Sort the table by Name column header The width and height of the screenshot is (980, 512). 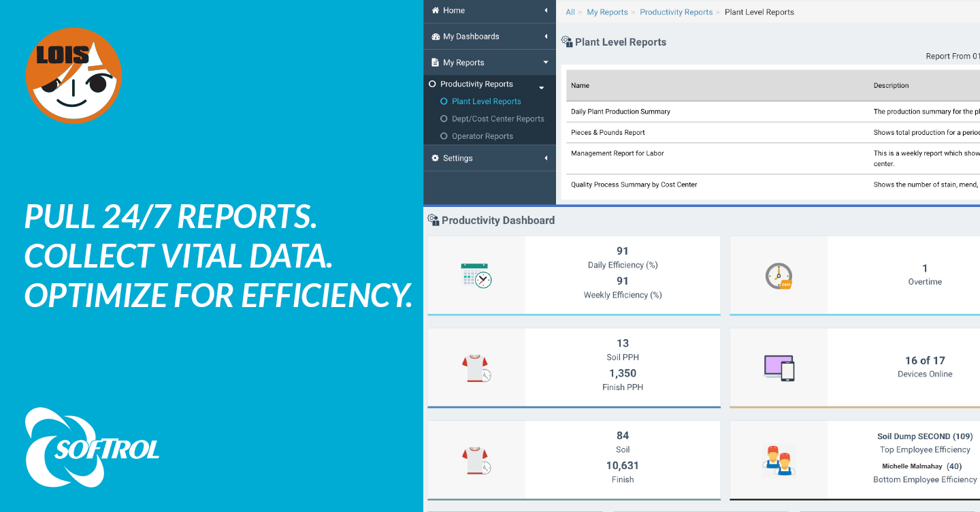[580, 86]
